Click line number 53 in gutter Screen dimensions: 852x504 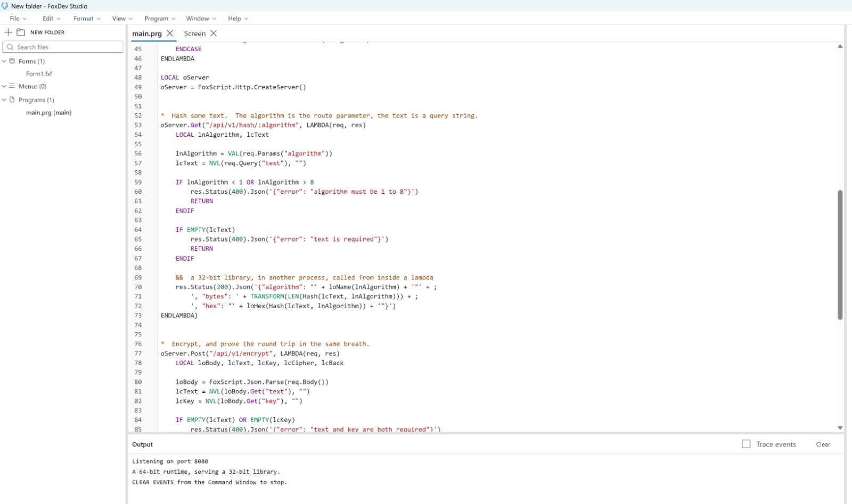pyautogui.click(x=138, y=125)
